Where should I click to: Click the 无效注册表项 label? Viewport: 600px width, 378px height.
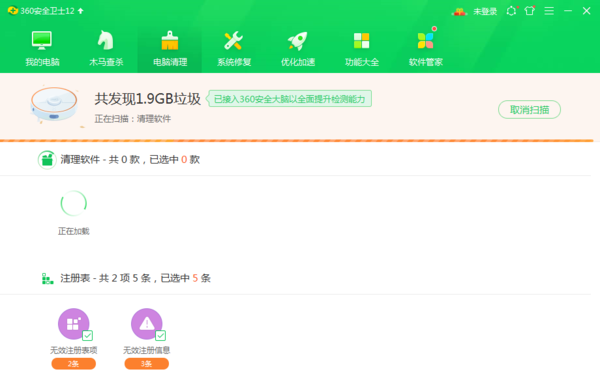(73, 350)
